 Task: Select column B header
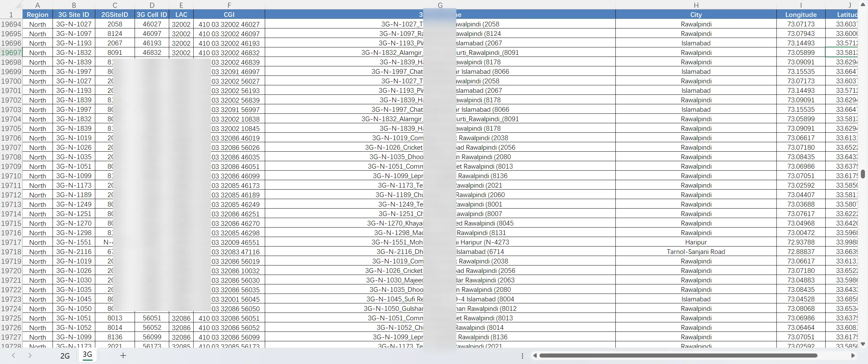74,5
